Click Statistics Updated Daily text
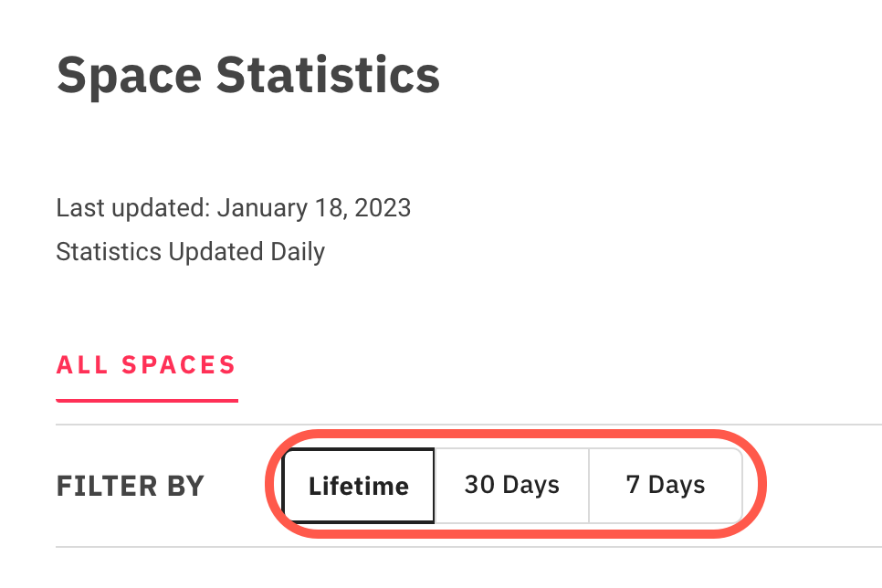This screenshot has width=882, height=588. (x=190, y=250)
